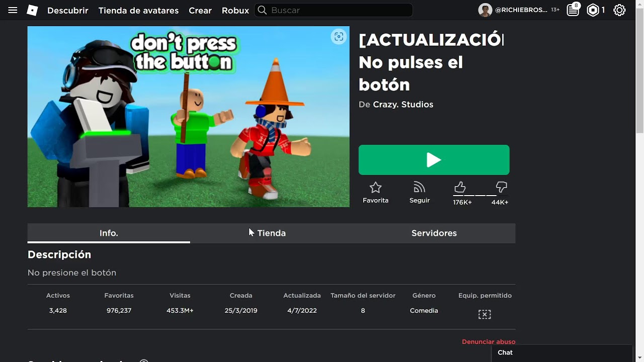
Task: Open the Chat panel
Action: coord(561,353)
